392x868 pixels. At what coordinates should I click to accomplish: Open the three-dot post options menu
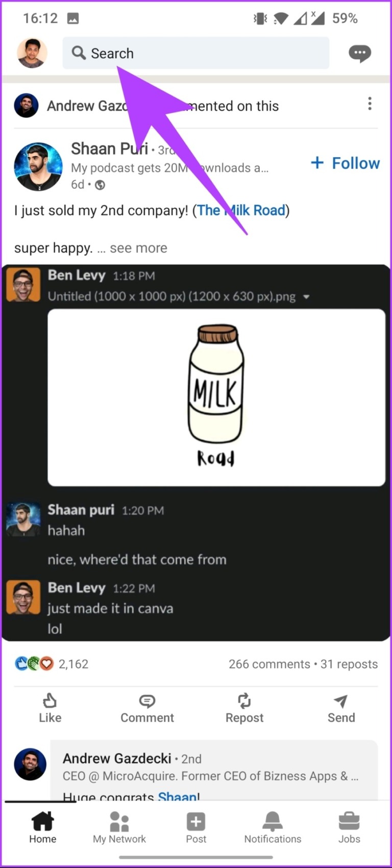point(370,104)
